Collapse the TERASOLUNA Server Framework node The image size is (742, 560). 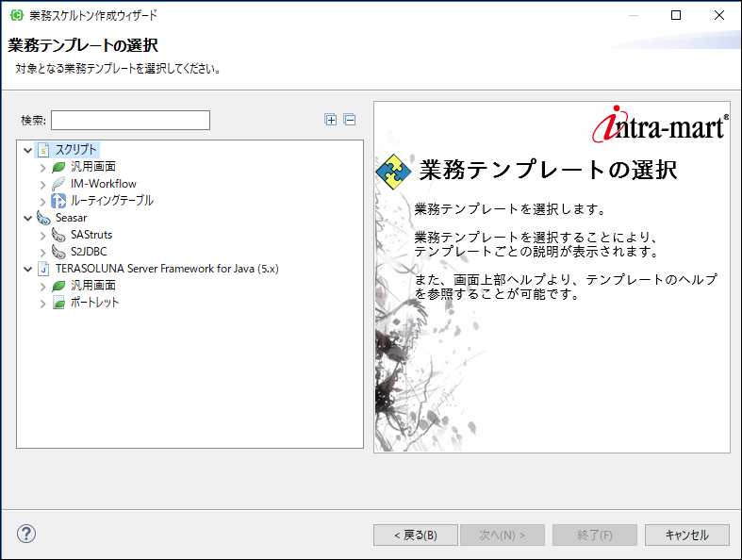tap(28, 270)
